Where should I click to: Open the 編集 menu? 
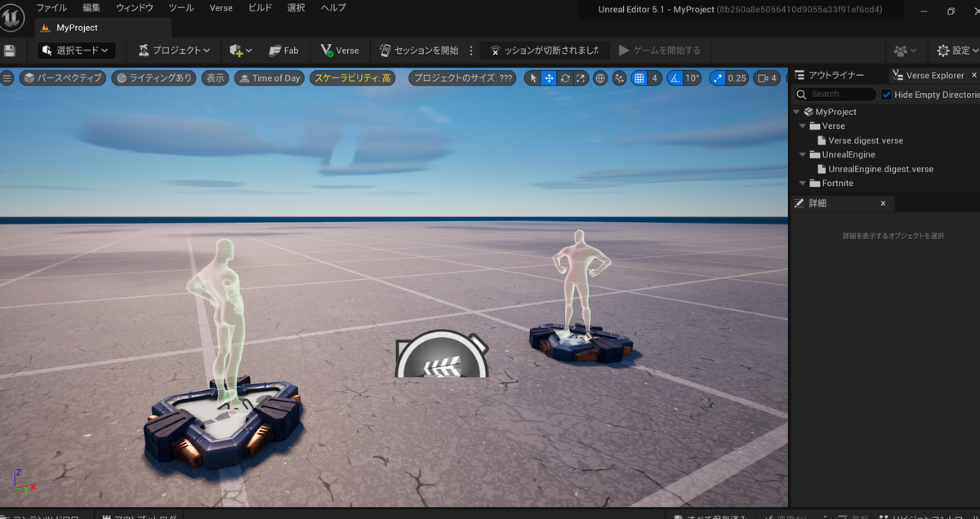click(91, 7)
